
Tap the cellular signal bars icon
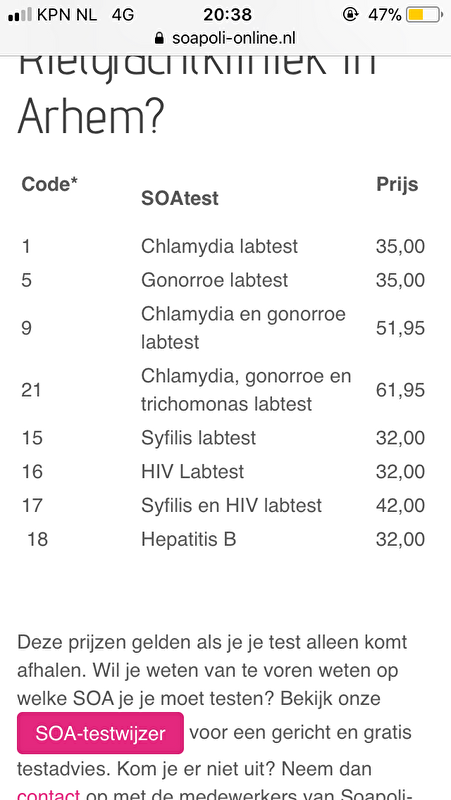click(20, 15)
